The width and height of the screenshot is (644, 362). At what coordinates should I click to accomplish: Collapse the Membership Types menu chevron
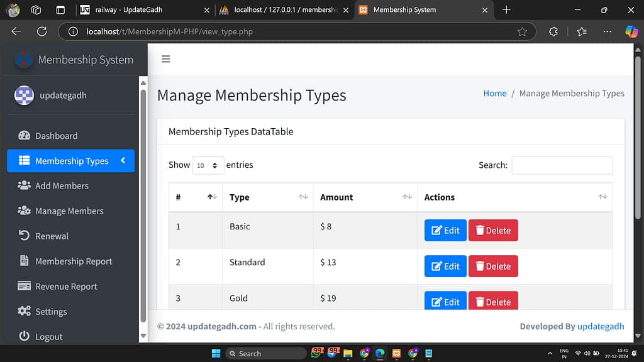click(x=123, y=161)
